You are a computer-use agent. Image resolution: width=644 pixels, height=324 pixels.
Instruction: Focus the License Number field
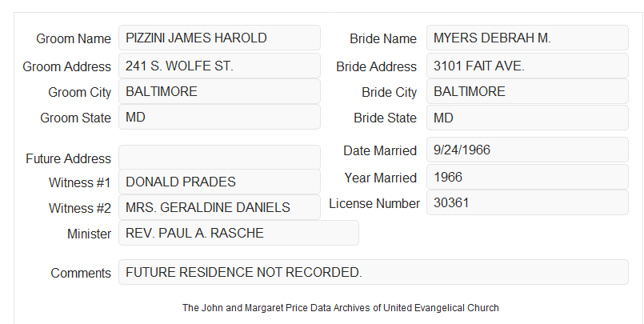(x=527, y=202)
